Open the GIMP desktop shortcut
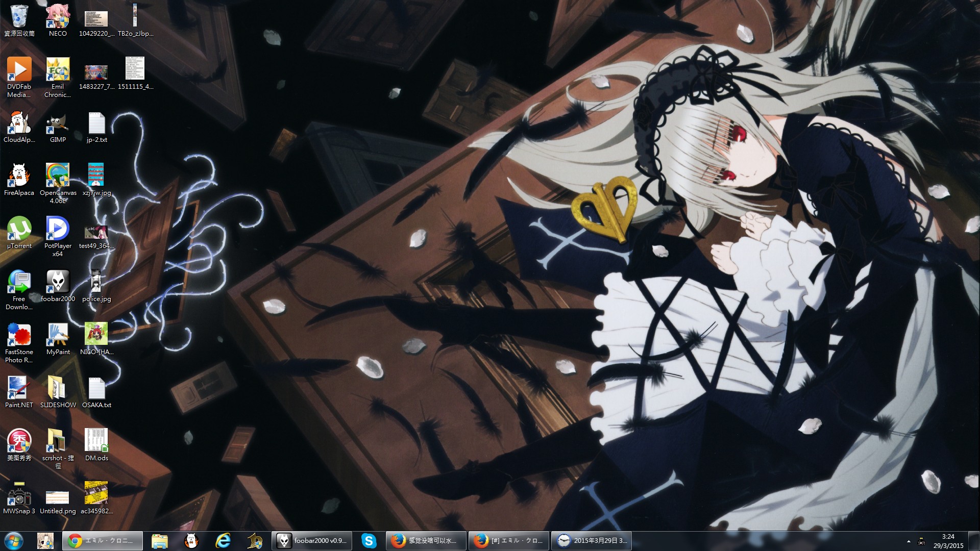This screenshot has height=551, width=980. pyautogui.click(x=58, y=125)
